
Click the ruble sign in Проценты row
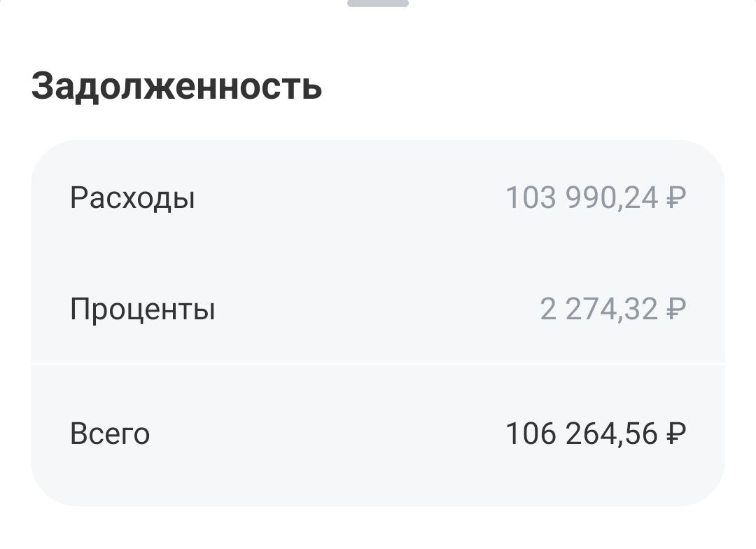pos(675,309)
